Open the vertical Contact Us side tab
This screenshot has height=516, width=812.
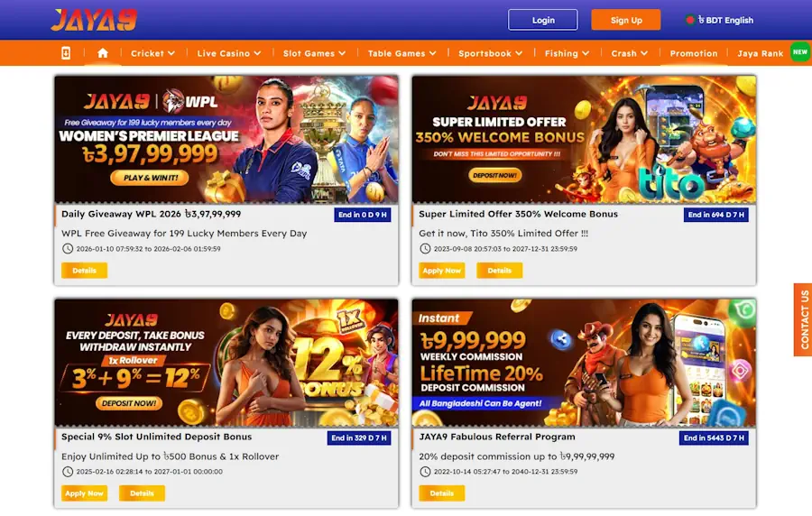click(x=803, y=319)
